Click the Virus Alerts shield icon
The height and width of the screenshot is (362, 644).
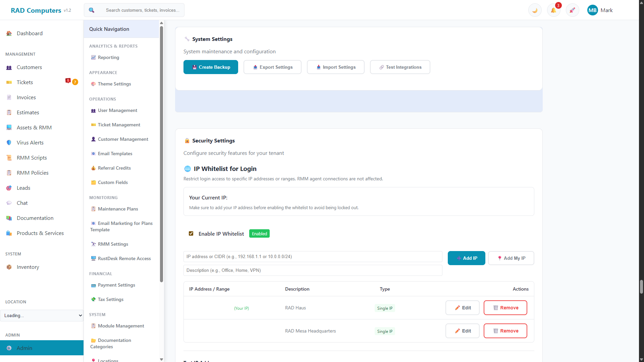pyautogui.click(x=9, y=142)
